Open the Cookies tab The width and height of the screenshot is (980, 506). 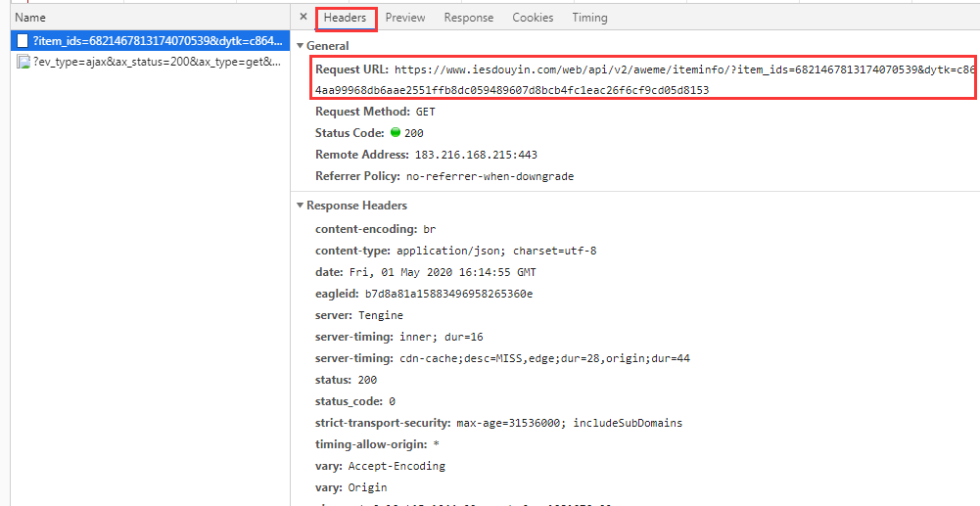(x=533, y=18)
